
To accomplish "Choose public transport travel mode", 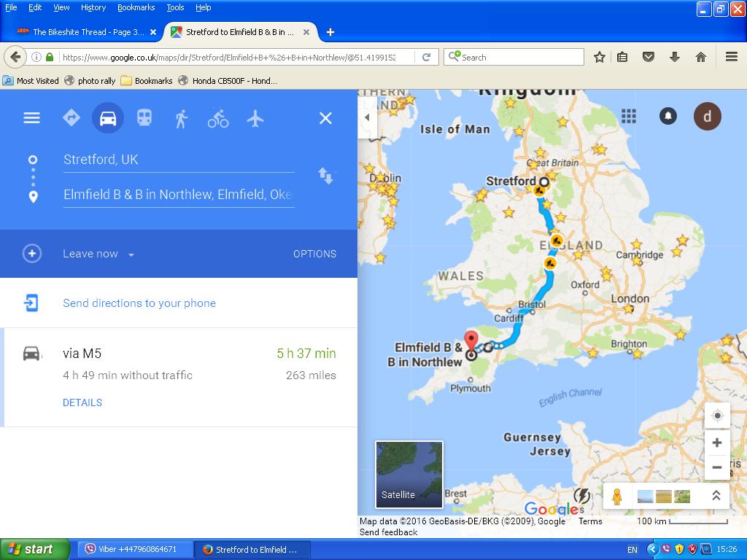I will 144,117.
